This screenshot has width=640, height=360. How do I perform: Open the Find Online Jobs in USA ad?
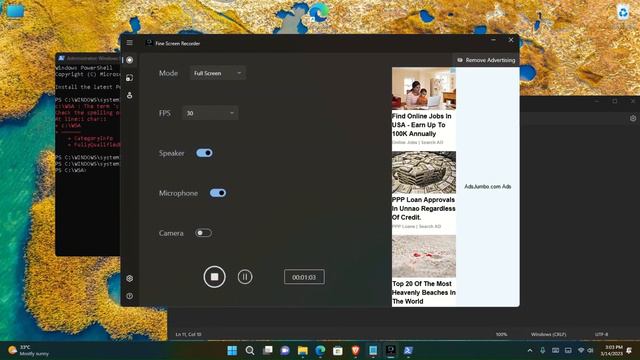[422, 125]
